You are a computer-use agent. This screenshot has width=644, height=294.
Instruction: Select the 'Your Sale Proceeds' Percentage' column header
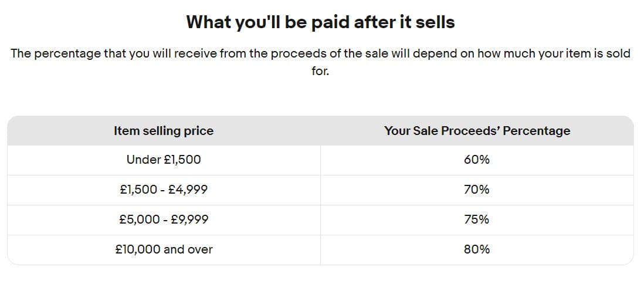click(x=477, y=131)
